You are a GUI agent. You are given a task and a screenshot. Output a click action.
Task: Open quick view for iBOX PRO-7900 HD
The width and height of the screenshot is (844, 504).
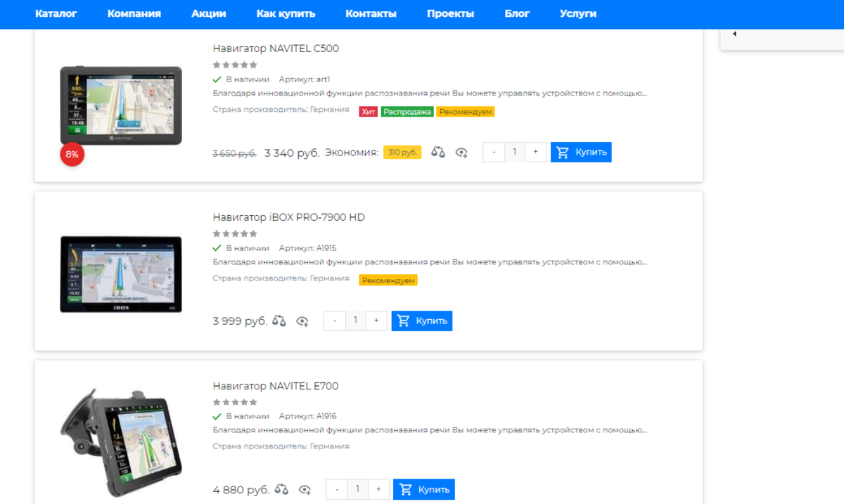click(302, 321)
